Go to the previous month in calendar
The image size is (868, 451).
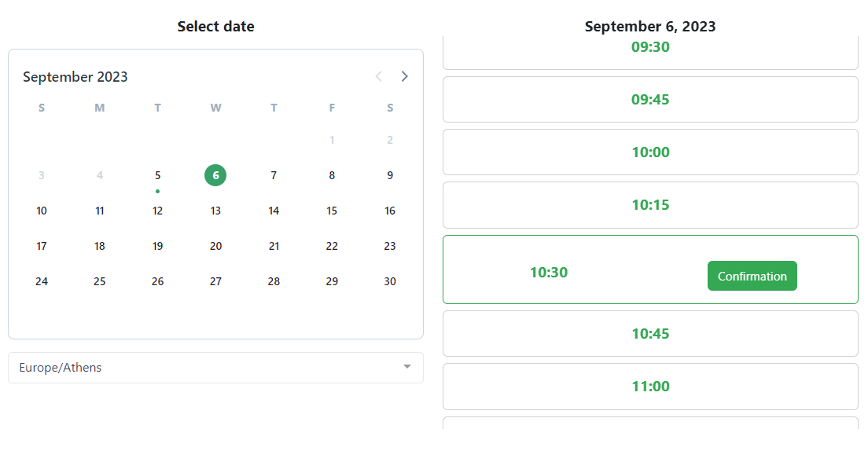[x=379, y=76]
